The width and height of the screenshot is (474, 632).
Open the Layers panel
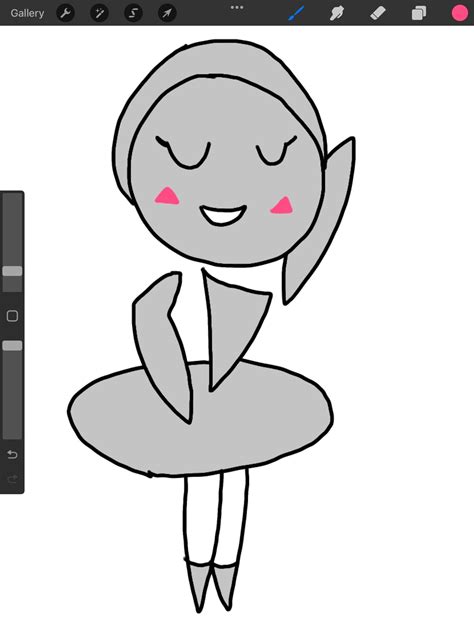point(419,13)
